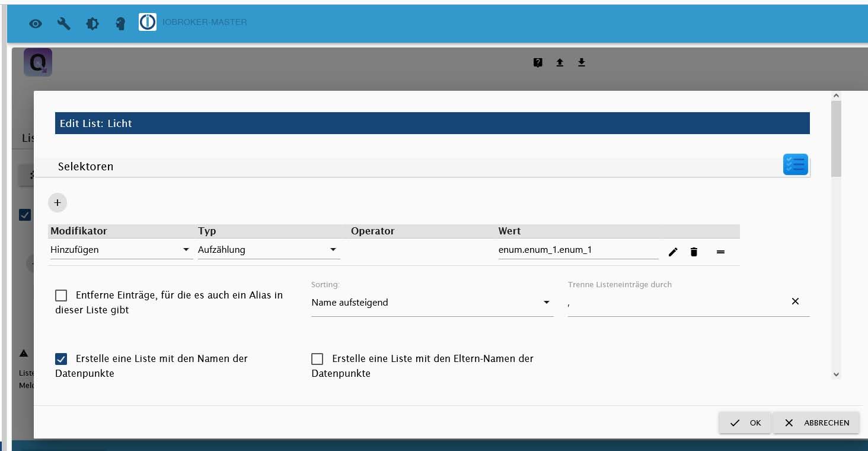Click the Edit List: Licht title

coord(96,123)
